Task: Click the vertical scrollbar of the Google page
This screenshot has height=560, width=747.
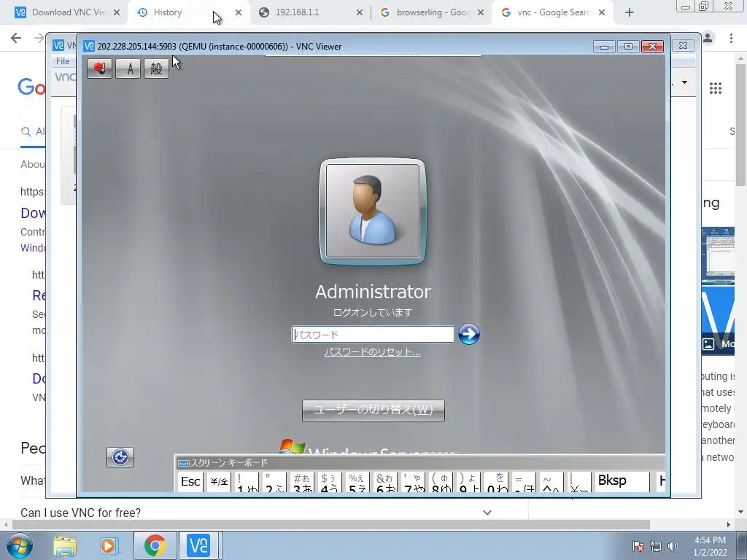Action: click(x=740, y=124)
